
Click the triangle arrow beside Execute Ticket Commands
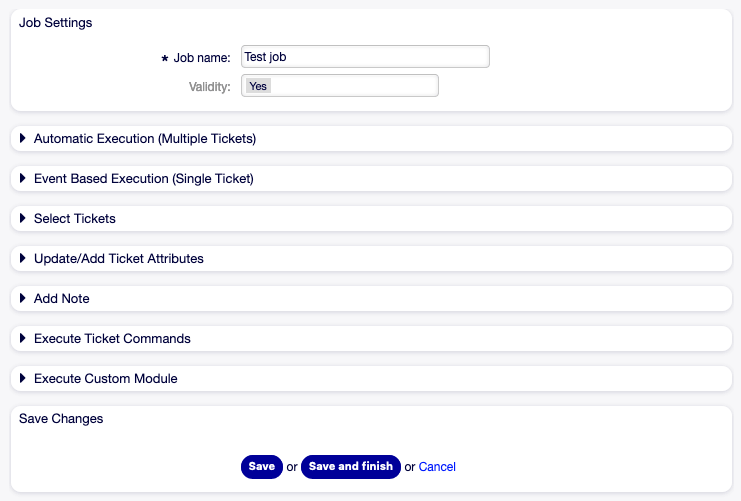[23, 339]
